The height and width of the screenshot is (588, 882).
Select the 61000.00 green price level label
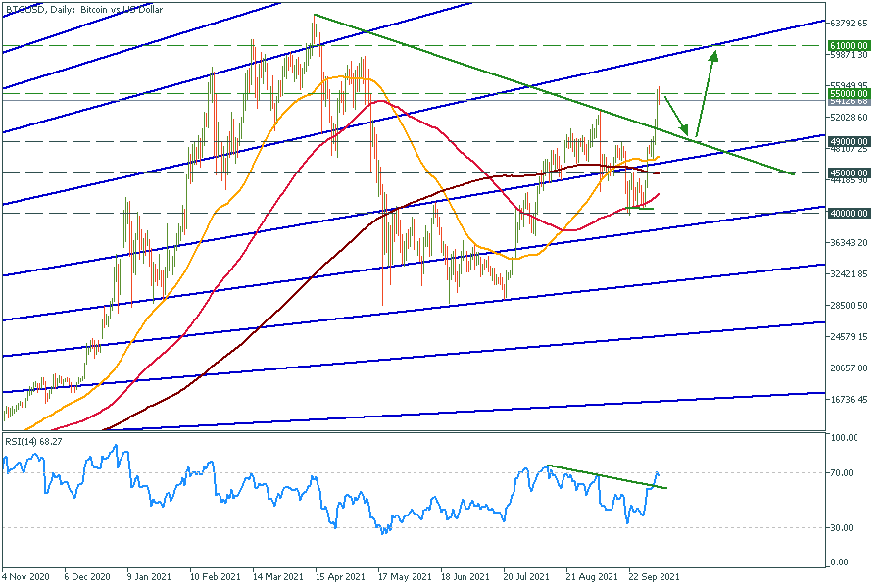pyautogui.click(x=849, y=46)
